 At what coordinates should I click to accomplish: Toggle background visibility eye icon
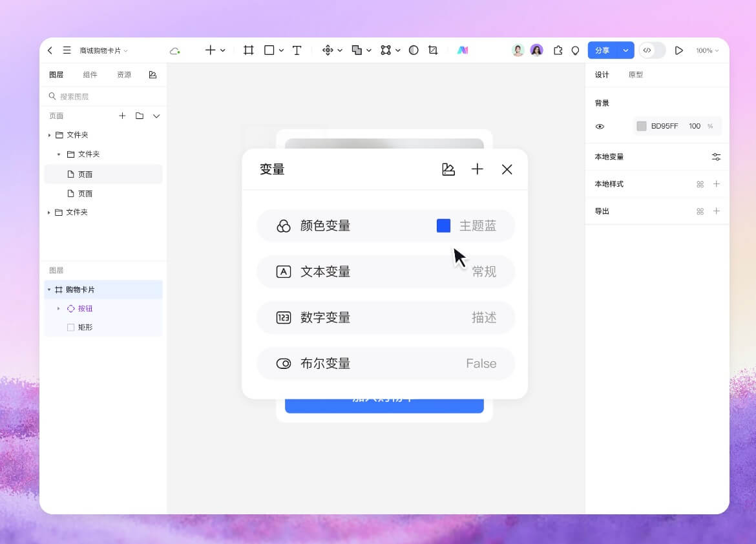[600, 127]
